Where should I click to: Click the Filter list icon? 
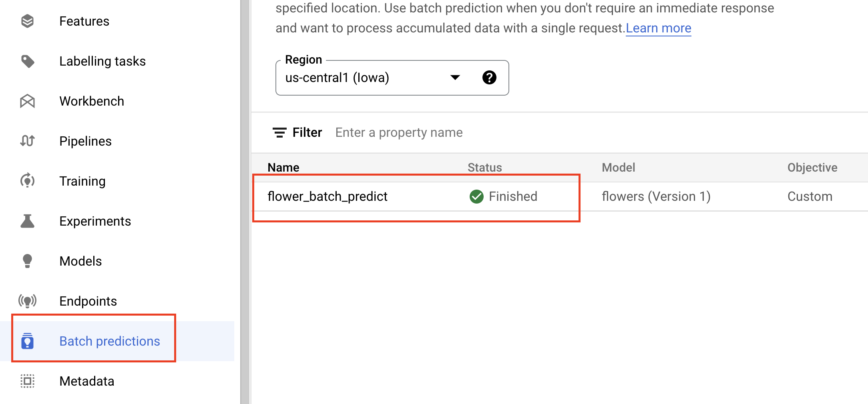[x=279, y=132]
